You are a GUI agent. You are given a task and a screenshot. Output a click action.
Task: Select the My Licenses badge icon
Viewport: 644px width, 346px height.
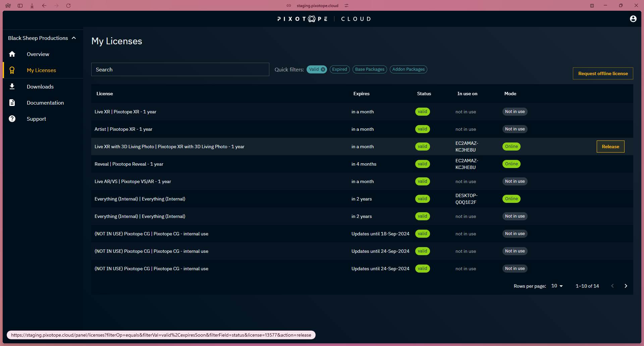click(12, 70)
